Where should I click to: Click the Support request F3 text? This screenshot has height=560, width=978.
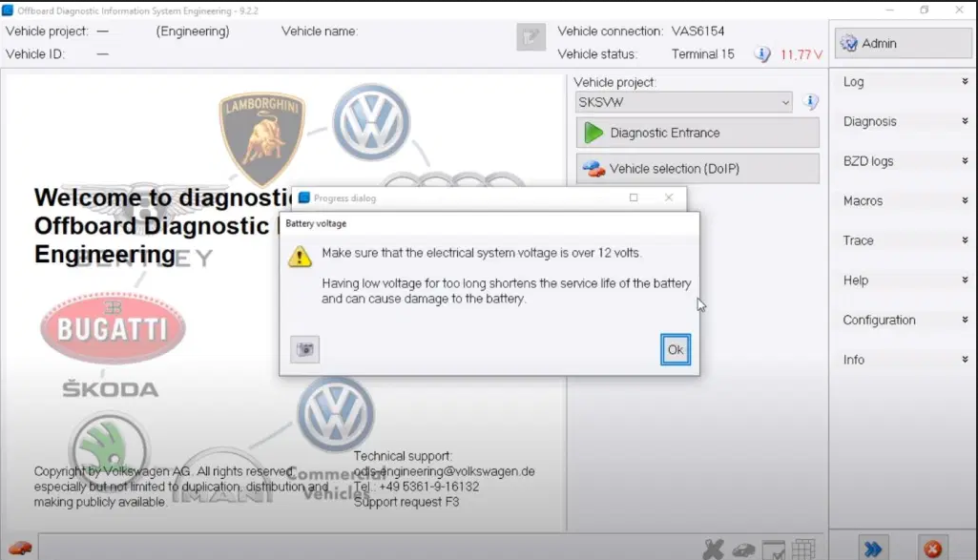(x=406, y=502)
